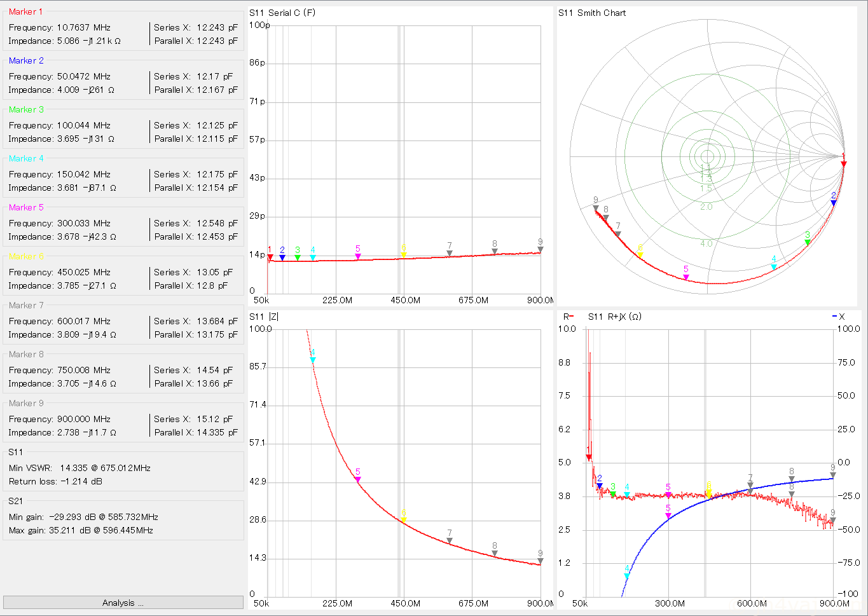Pick gray marker 9 on the Smith Chart
Image resolution: width=868 pixels, height=616 pixels.
point(596,208)
